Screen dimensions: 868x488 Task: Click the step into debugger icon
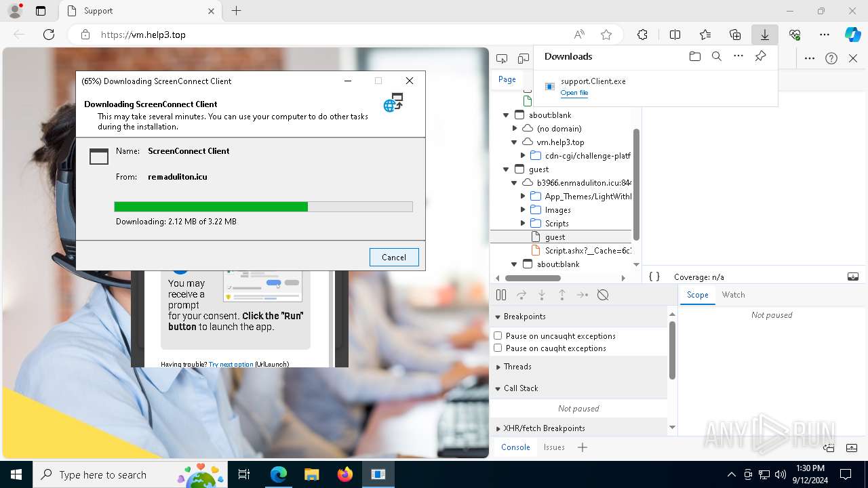click(542, 295)
